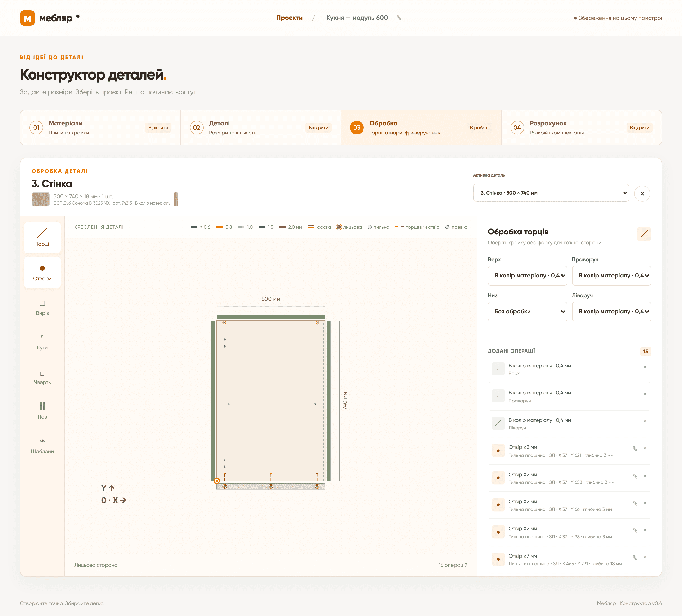Toggle торцевий отвір in legend
This screenshot has width=682, height=616.
pyautogui.click(x=417, y=227)
